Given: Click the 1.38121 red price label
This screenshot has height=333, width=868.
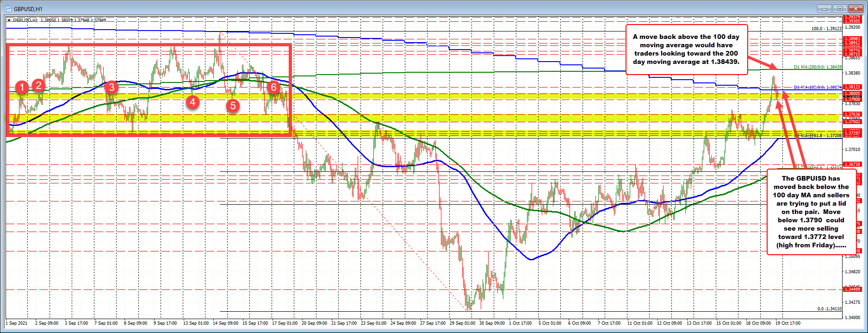Looking at the screenshot, I should 852,87.
